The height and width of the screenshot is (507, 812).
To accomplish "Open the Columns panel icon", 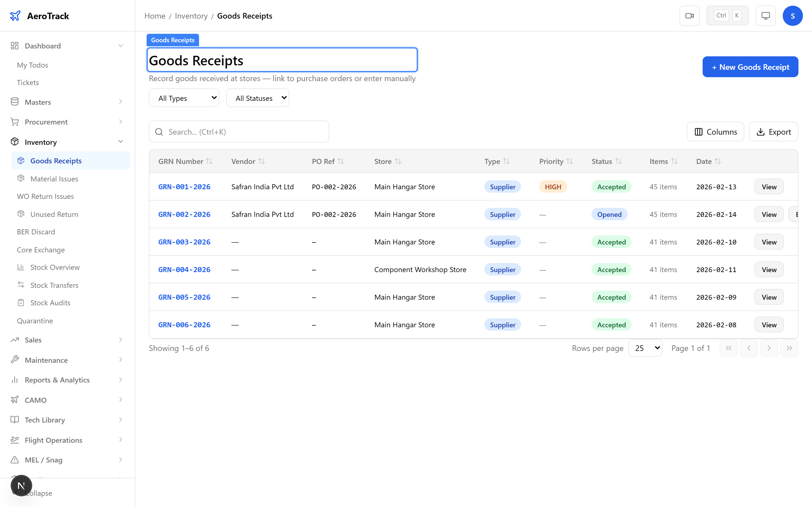I will (x=698, y=132).
